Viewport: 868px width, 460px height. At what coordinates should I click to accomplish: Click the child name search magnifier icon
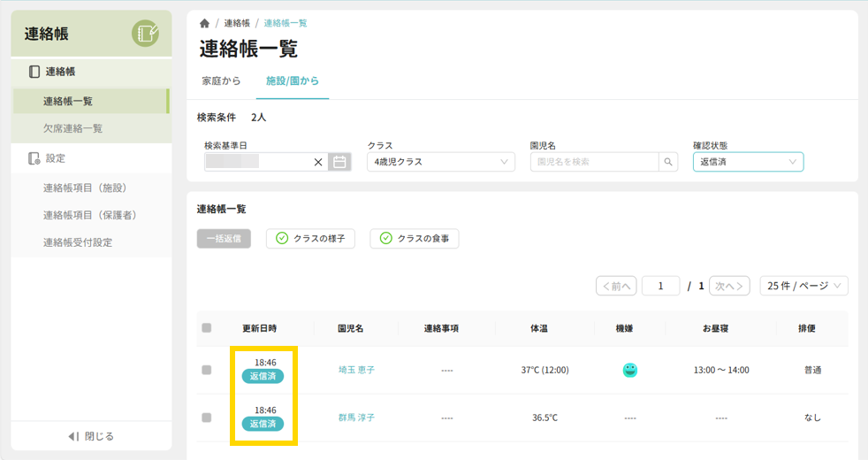coord(669,162)
